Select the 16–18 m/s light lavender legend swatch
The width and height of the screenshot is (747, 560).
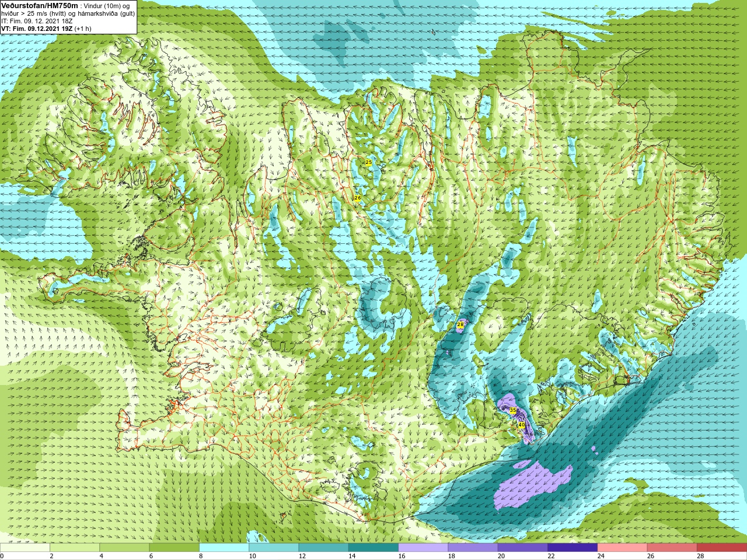click(423, 548)
